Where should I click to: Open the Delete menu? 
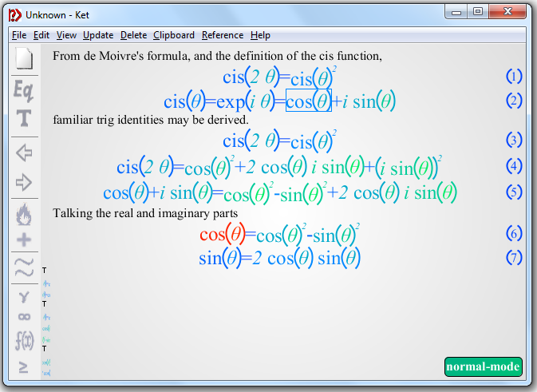[133, 35]
